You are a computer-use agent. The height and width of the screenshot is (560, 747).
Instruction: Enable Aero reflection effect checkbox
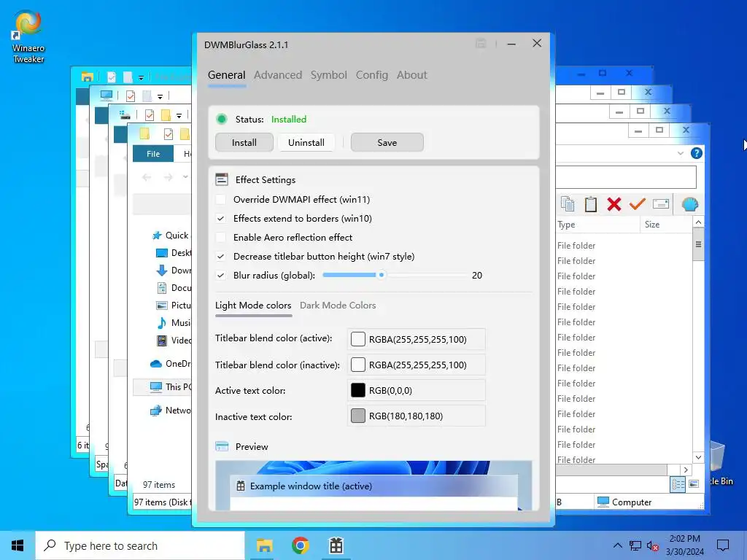pos(220,237)
